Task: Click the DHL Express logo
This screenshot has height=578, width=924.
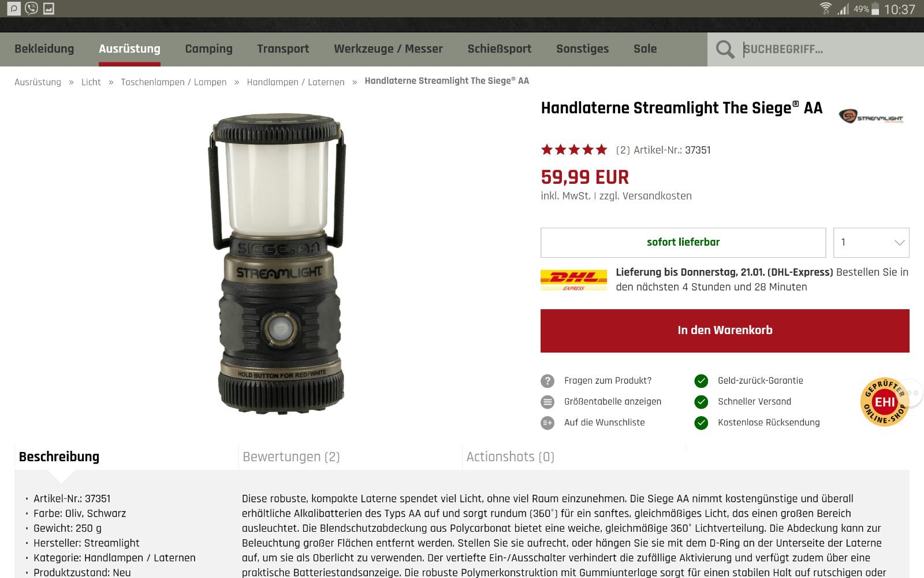Action: coord(573,280)
